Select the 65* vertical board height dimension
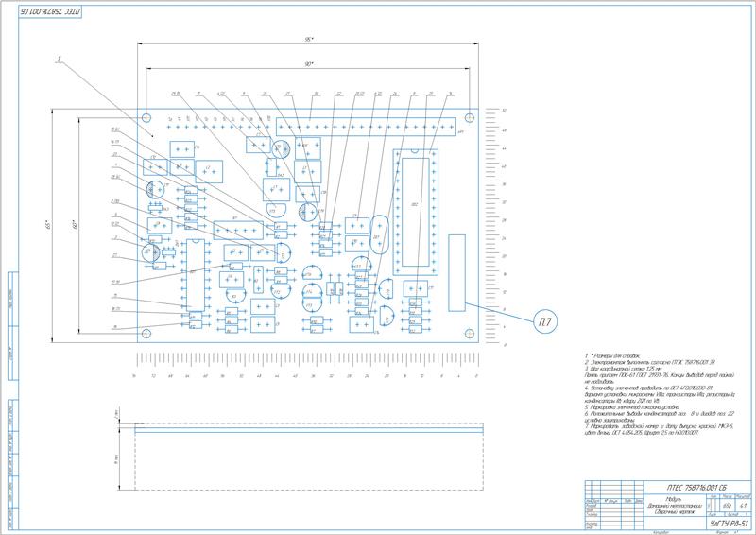Screen dimensions: 756x535 48,226
